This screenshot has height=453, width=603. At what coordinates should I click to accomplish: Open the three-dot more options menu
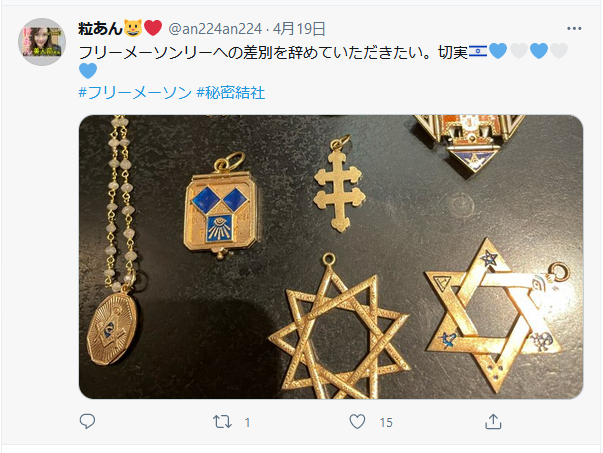coord(574,28)
